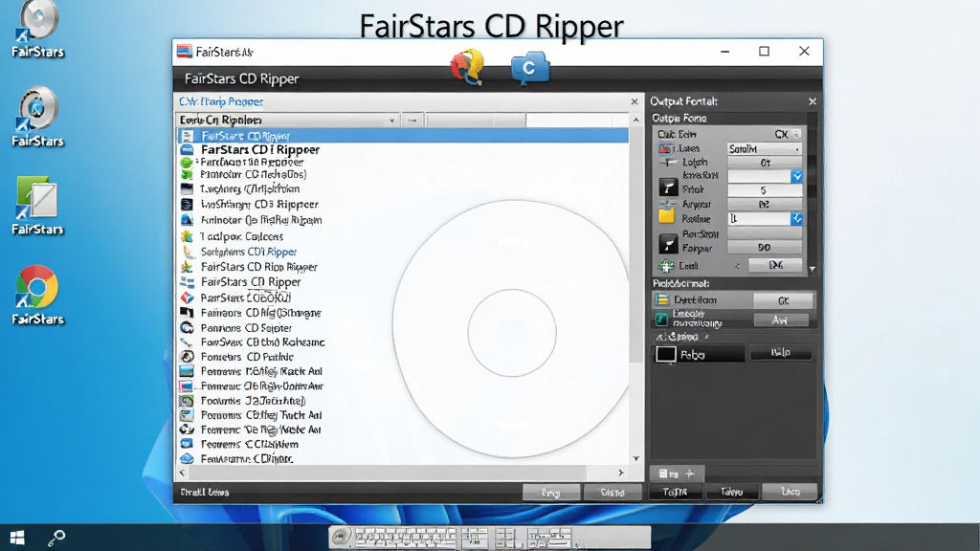Click the black color swatch beside Rabcr
The height and width of the screenshot is (551, 980).
[x=666, y=354]
